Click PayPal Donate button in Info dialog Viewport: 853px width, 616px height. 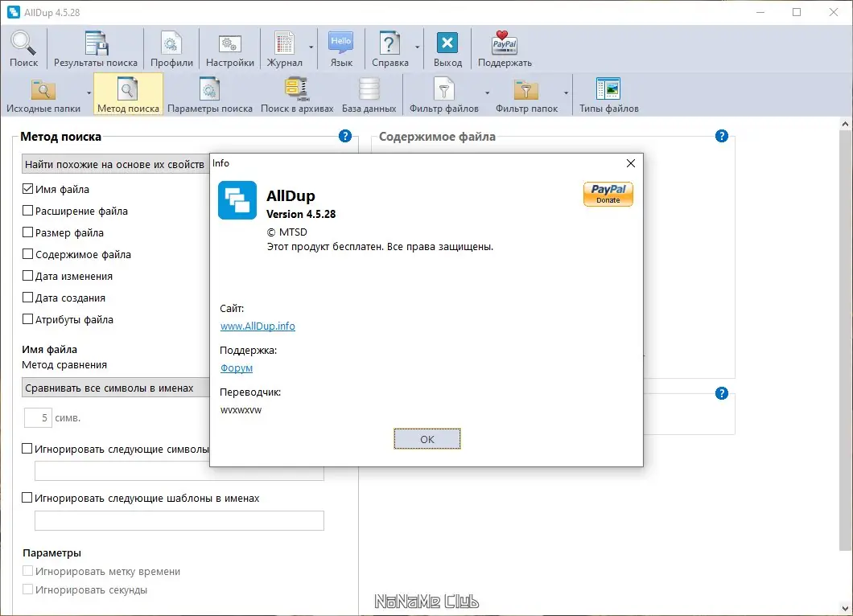click(608, 194)
